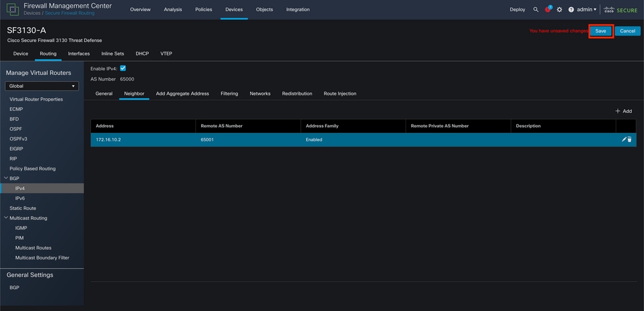
Task: Open the help question mark icon
Action: pos(571,10)
